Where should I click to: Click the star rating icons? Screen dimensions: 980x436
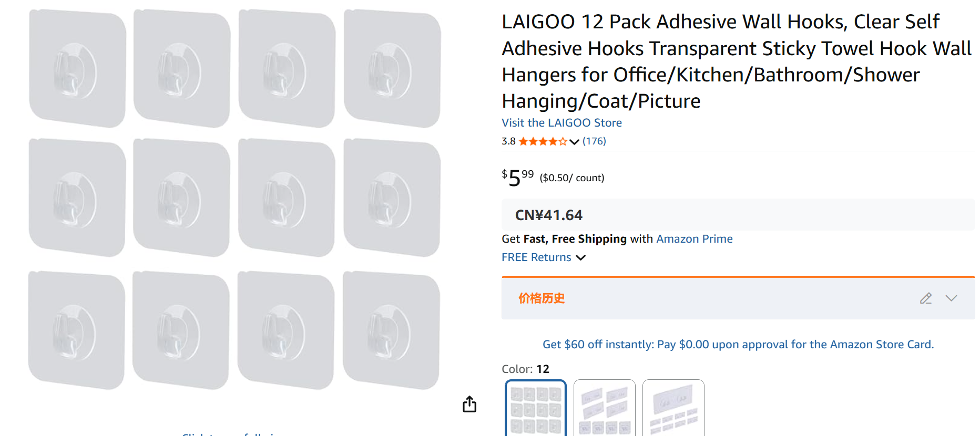coord(543,141)
